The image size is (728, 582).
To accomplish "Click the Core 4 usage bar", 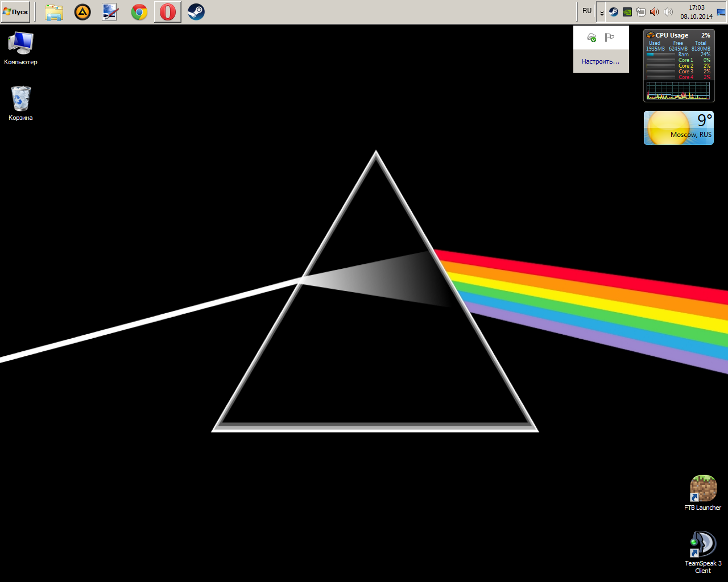I will coord(661,77).
